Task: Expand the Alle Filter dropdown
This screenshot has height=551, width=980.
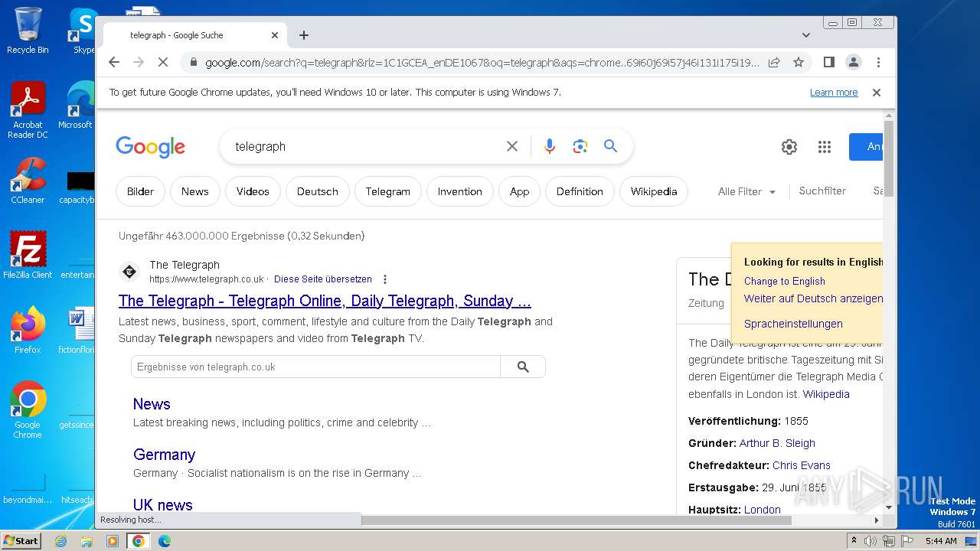Action: pos(746,192)
